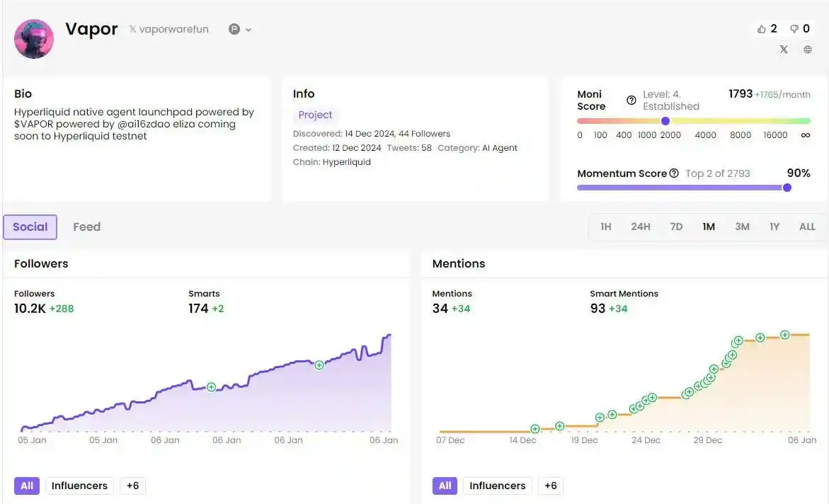The width and height of the screenshot is (829, 504).
Task: Expand the dropdown chevron beside the P badge
Action: (x=248, y=30)
